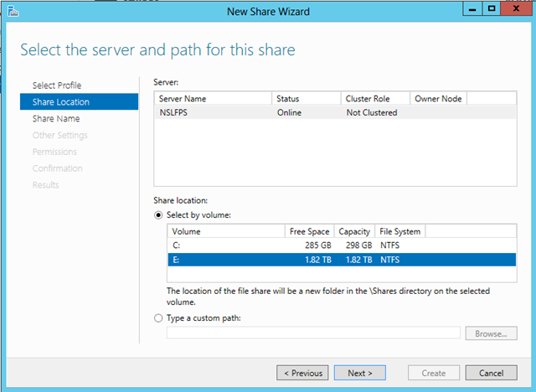
Task: Jump to the Confirmation wizard step
Action: [x=58, y=168]
